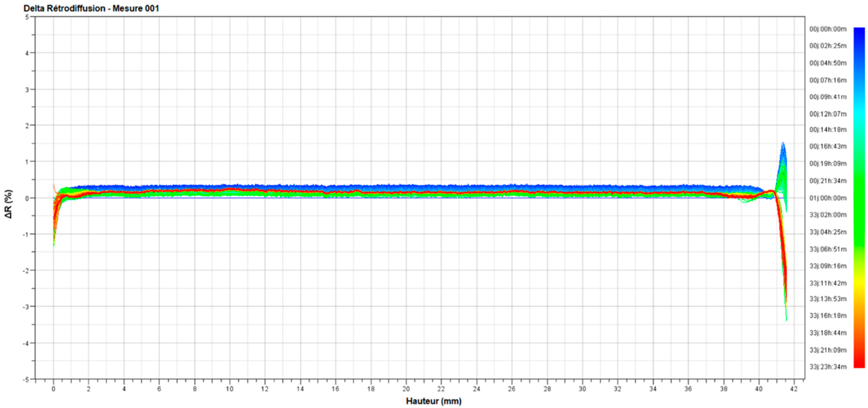Click the blue peak near 41 mm
The height and width of the screenshot is (408, 868).
(783, 144)
